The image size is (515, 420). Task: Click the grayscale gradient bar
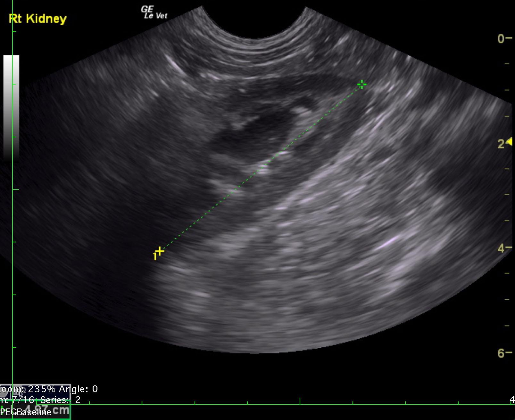click(11, 106)
